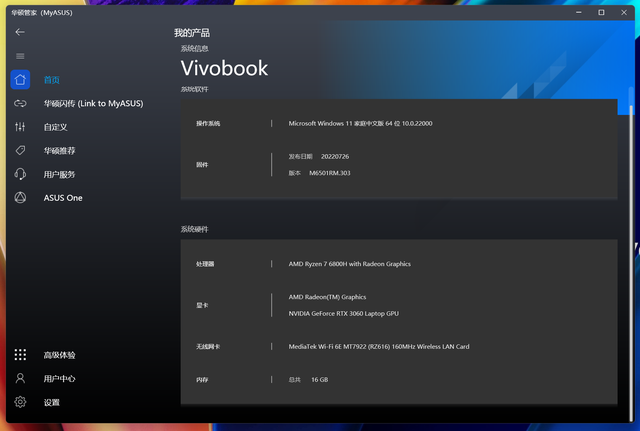Open 首页 in the sidebar

pyautogui.click(x=52, y=80)
